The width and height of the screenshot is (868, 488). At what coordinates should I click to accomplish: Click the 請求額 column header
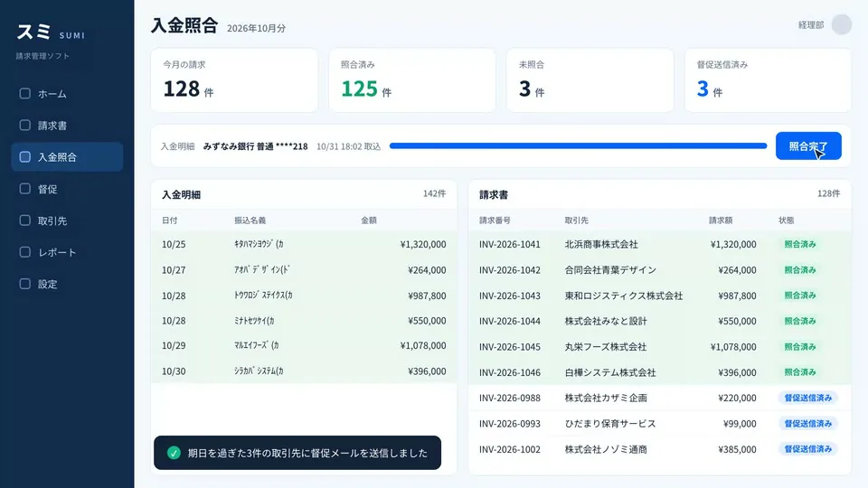(721, 221)
